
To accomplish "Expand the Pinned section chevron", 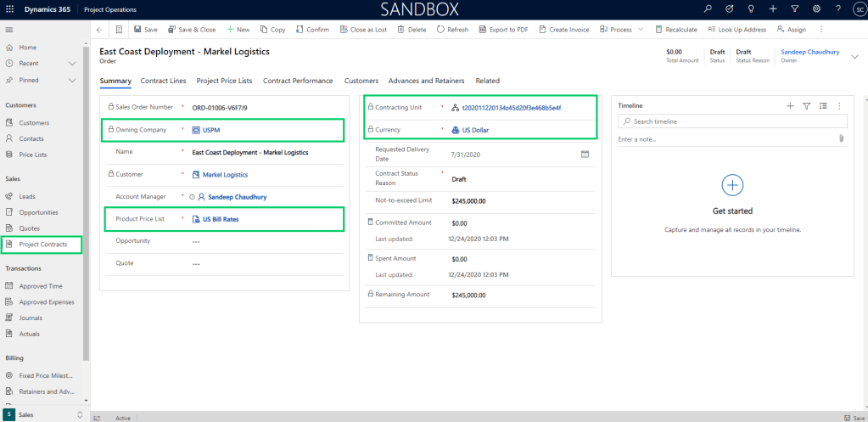I will point(71,80).
